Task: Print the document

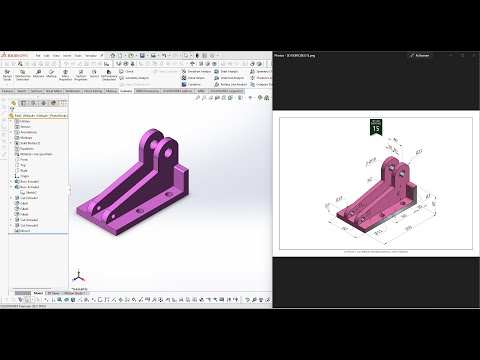Action: click(x=153, y=55)
